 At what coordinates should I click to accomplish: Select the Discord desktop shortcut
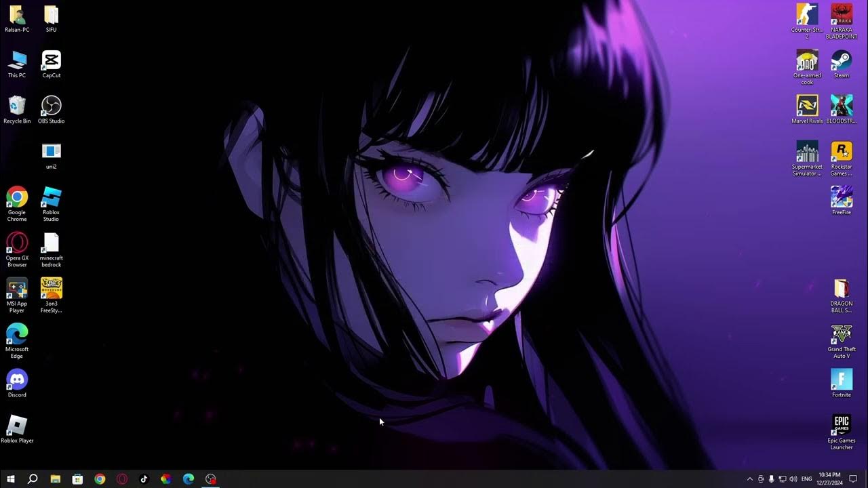click(x=17, y=383)
